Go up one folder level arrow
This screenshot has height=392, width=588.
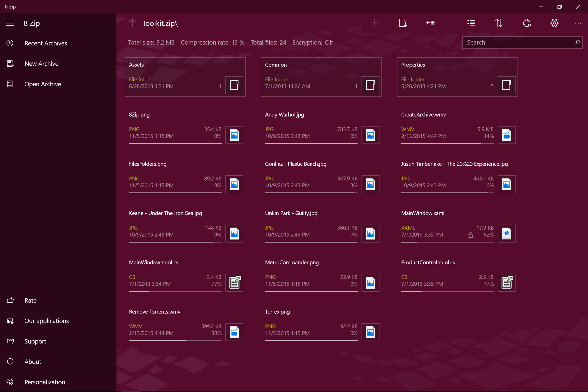click(133, 23)
